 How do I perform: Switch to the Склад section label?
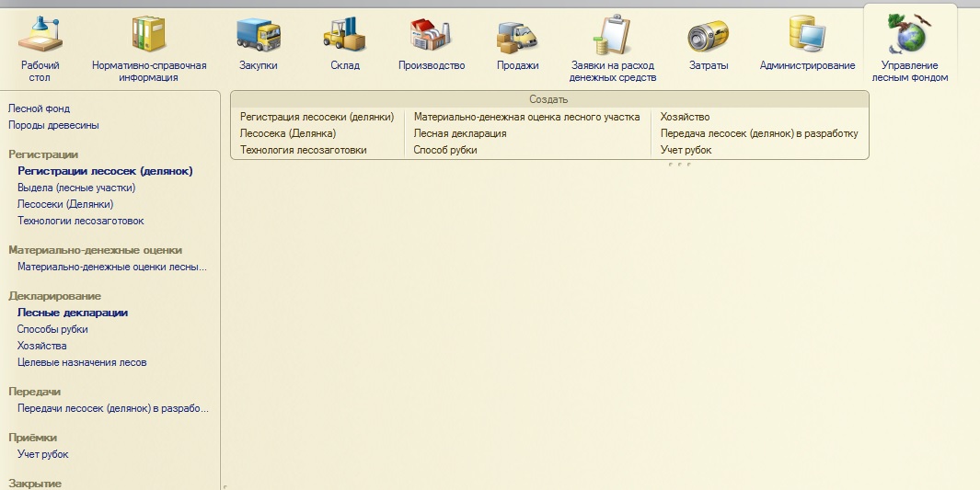click(344, 65)
